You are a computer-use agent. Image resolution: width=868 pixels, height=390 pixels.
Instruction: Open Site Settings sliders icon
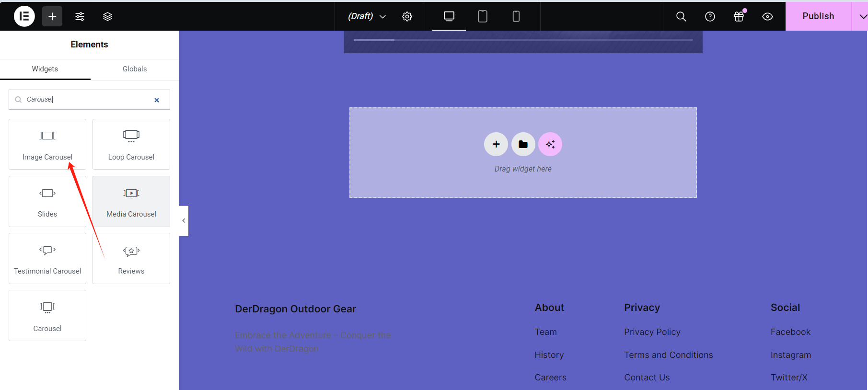(80, 16)
